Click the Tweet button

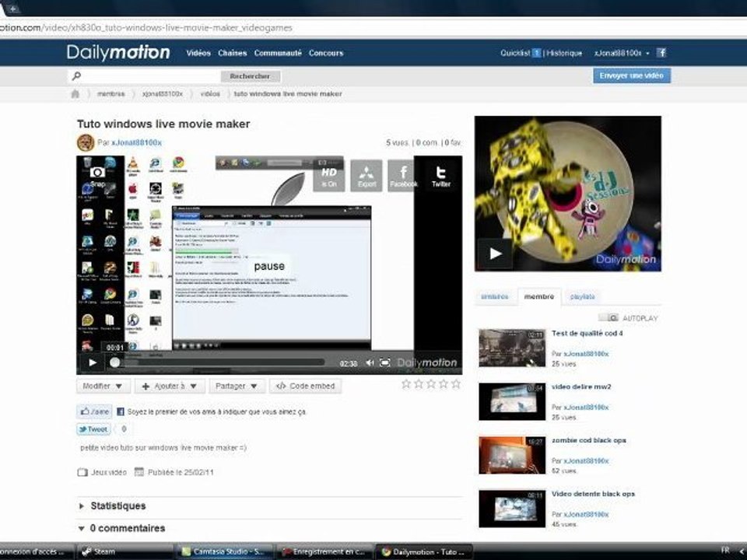pyautogui.click(x=93, y=429)
